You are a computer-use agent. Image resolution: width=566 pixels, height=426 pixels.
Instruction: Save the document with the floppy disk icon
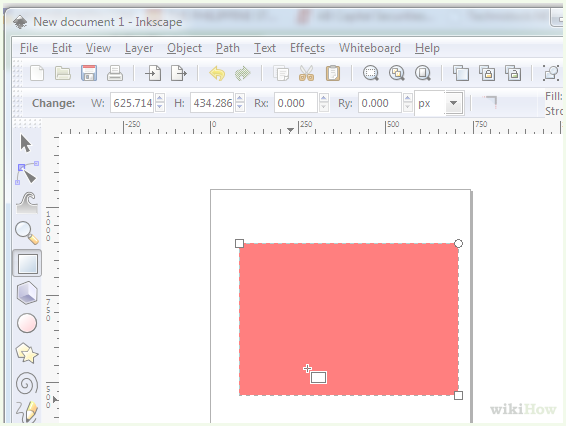(x=89, y=73)
